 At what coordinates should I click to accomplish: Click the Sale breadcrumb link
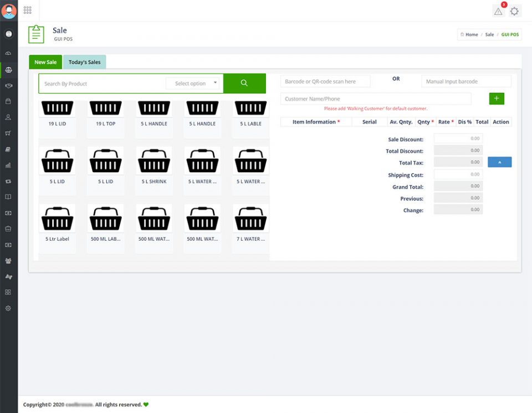tap(489, 34)
